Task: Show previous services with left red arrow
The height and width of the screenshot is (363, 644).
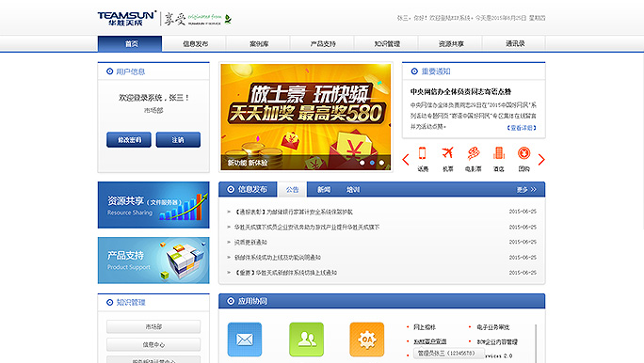Action: point(406,159)
